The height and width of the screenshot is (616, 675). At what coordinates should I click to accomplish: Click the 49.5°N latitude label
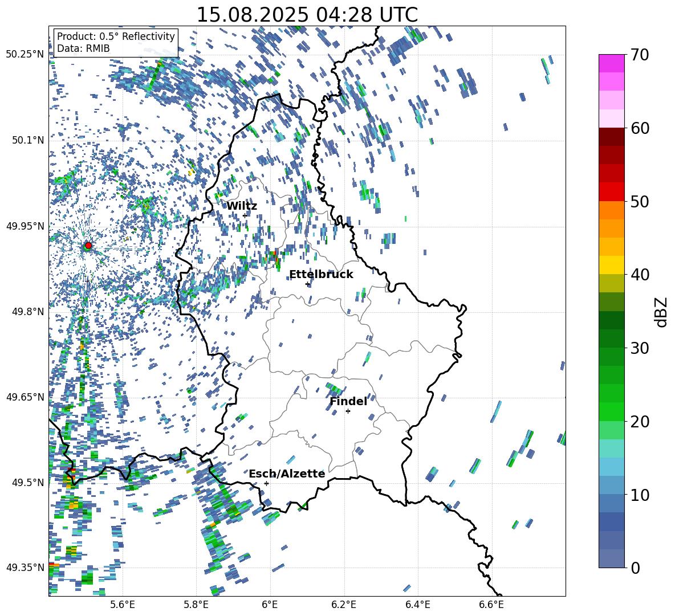coord(28,483)
